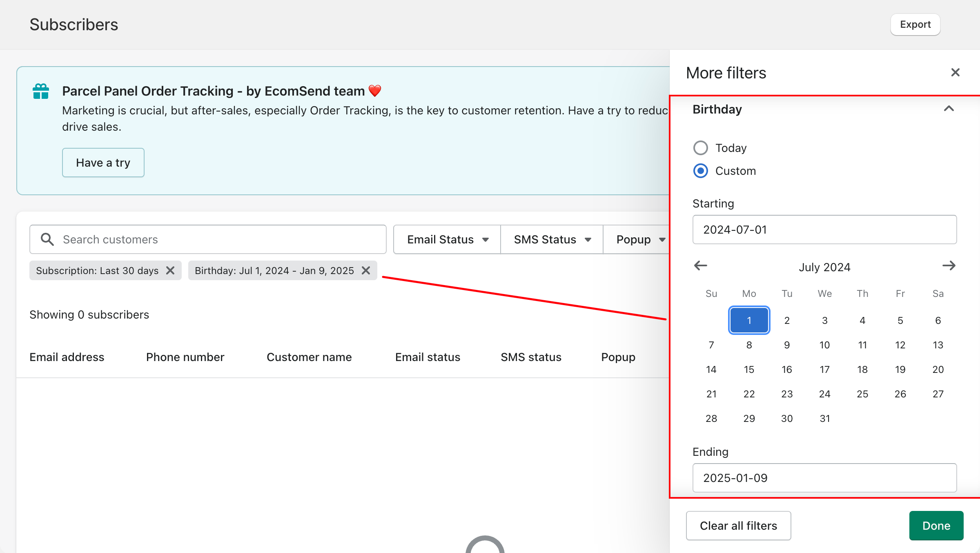Pick July 31 in the calendar

coord(825,418)
